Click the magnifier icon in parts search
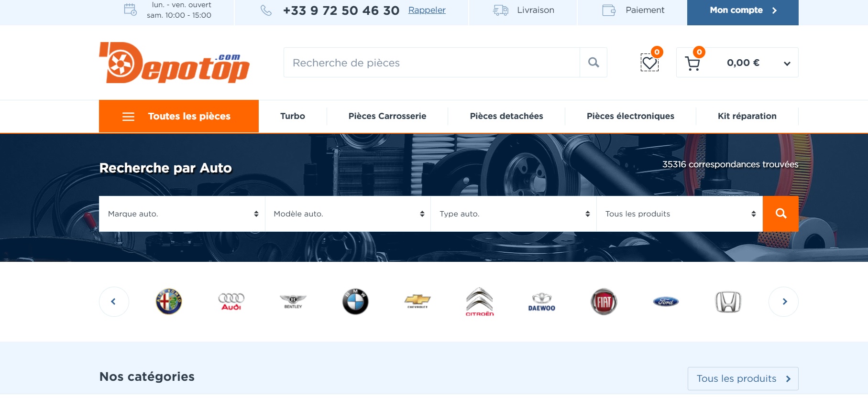The image size is (868, 398). coord(593,63)
